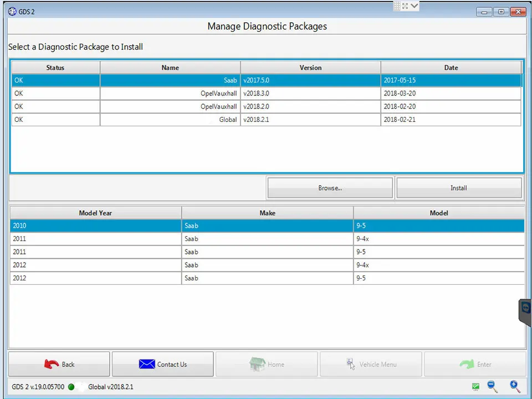
Task: Choose the 2012 Saab 9-4x vehicle row
Action: [267, 265]
